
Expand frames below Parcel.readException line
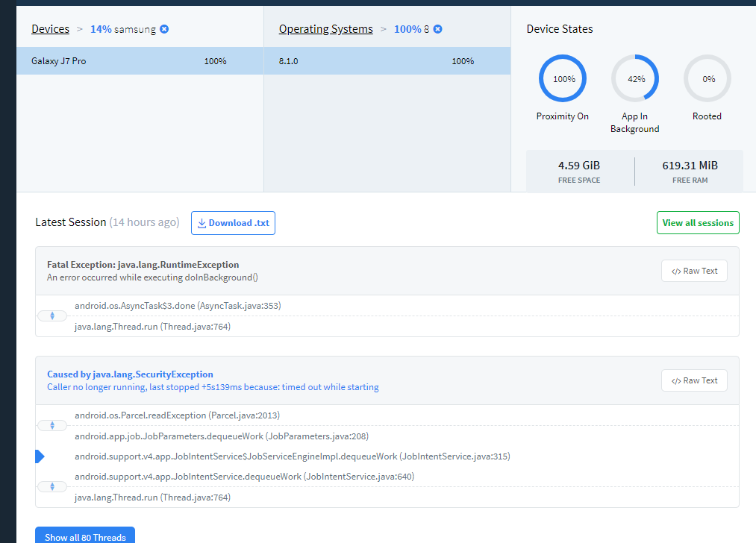click(x=52, y=426)
